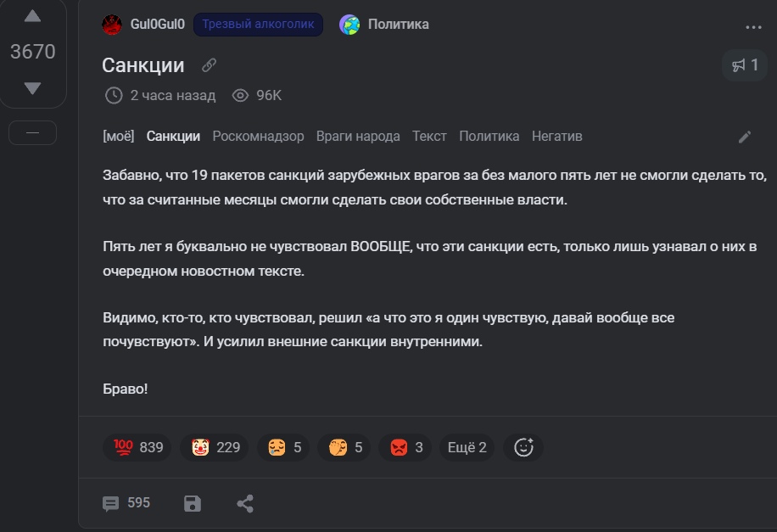Select the Враги народа tag
The height and width of the screenshot is (532, 777).
[358, 137]
